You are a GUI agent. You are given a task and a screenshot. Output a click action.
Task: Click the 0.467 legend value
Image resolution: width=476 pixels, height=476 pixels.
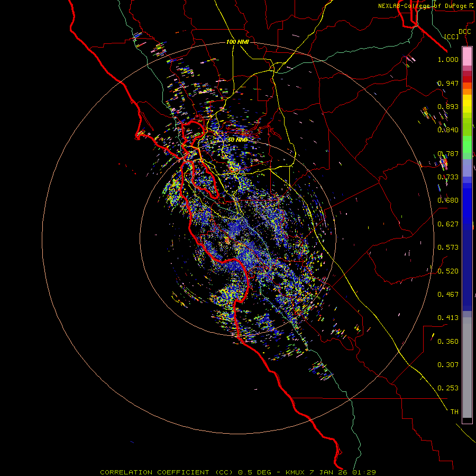pyautogui.click(x=448, y=294)
